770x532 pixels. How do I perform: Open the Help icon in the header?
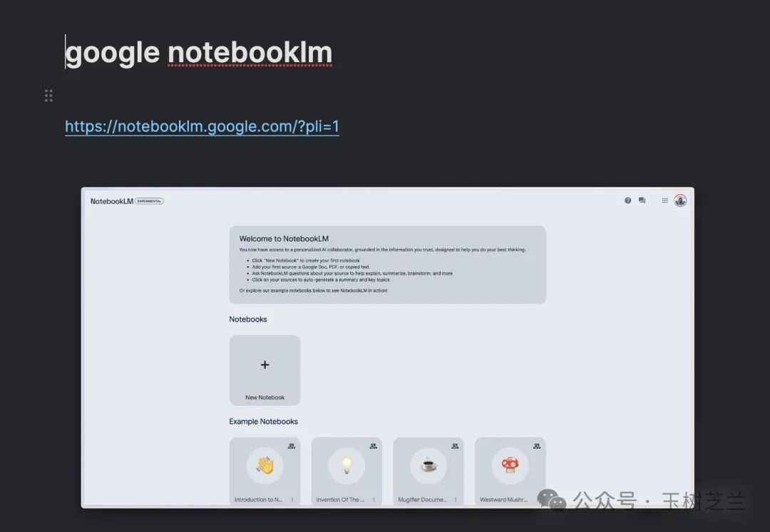pos(627,200)
